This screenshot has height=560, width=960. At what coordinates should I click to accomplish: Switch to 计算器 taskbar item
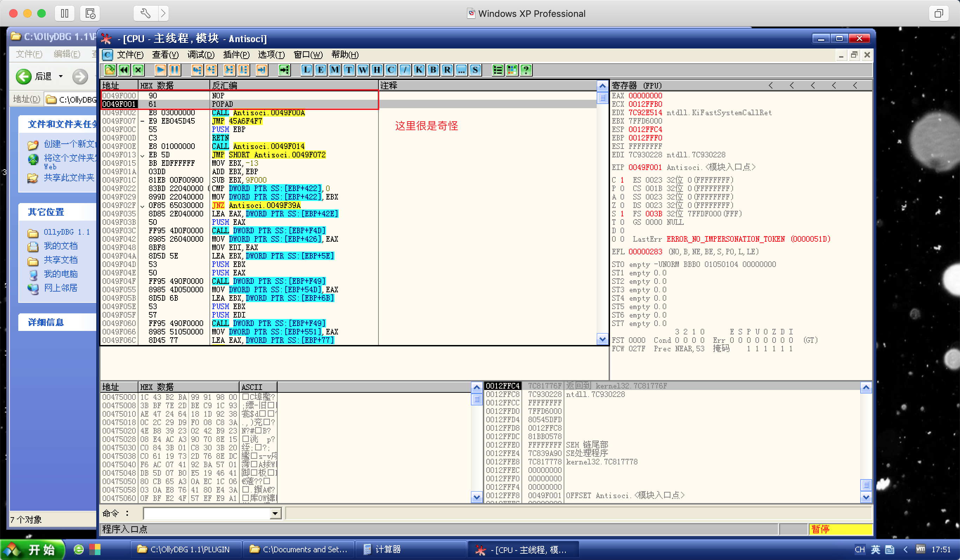(x=388, y=549)
